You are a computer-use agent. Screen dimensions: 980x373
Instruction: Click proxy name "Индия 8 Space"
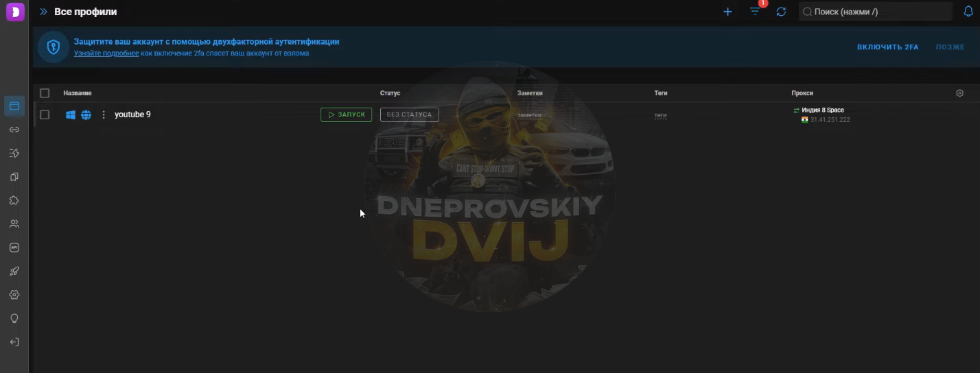(x=823, y=110)
